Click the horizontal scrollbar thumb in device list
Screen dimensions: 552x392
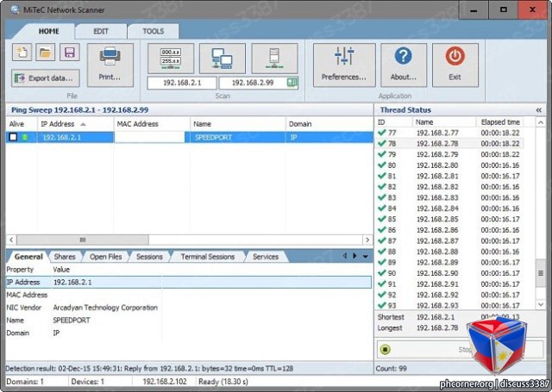(x=83, y=240)
